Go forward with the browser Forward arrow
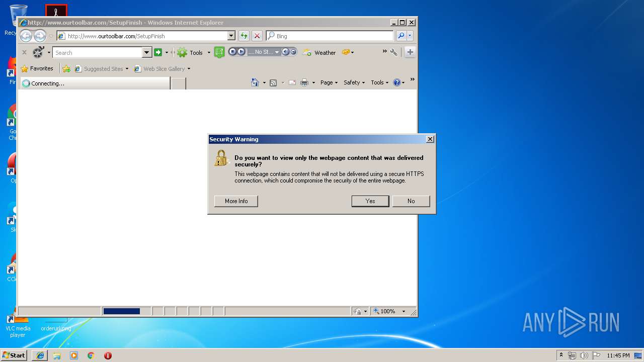The image size is (644, 362). tap(40, 36)
